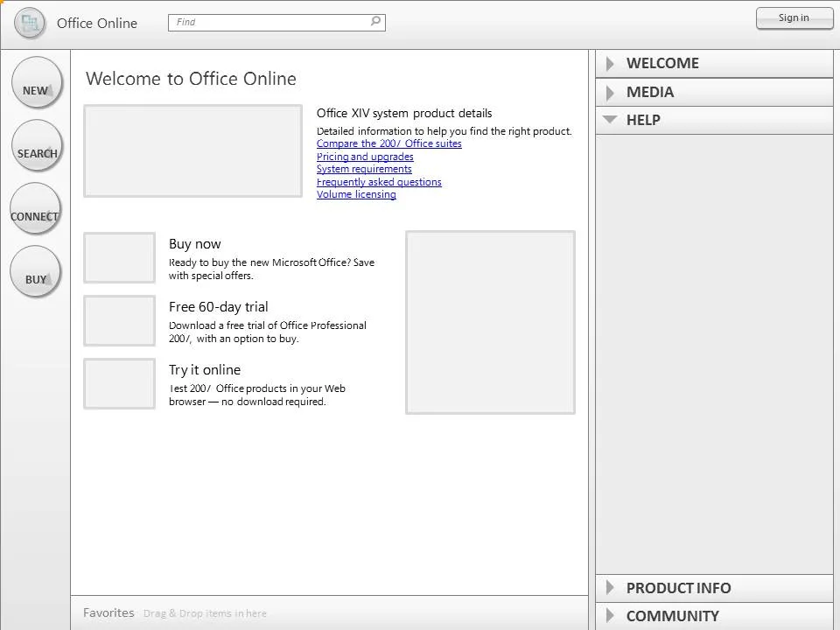Viewport: 840px width, 630px height.
Task: Expand the MEDIA panel arrow
Action: point(610,93)
